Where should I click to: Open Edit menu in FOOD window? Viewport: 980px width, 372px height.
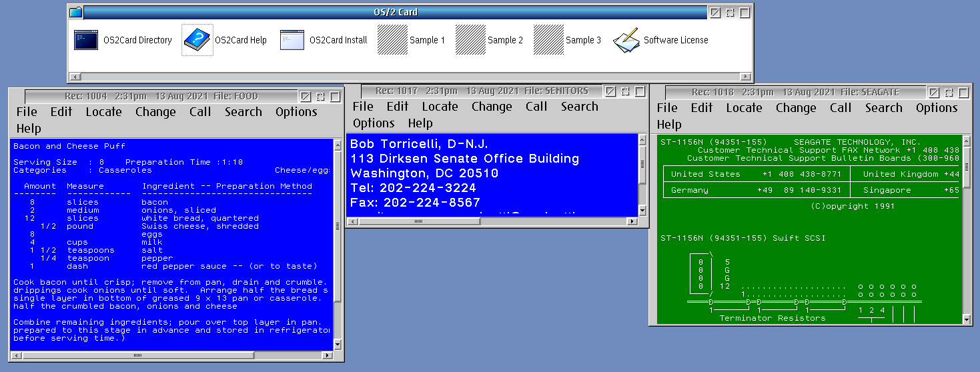(x=61, y=112)
